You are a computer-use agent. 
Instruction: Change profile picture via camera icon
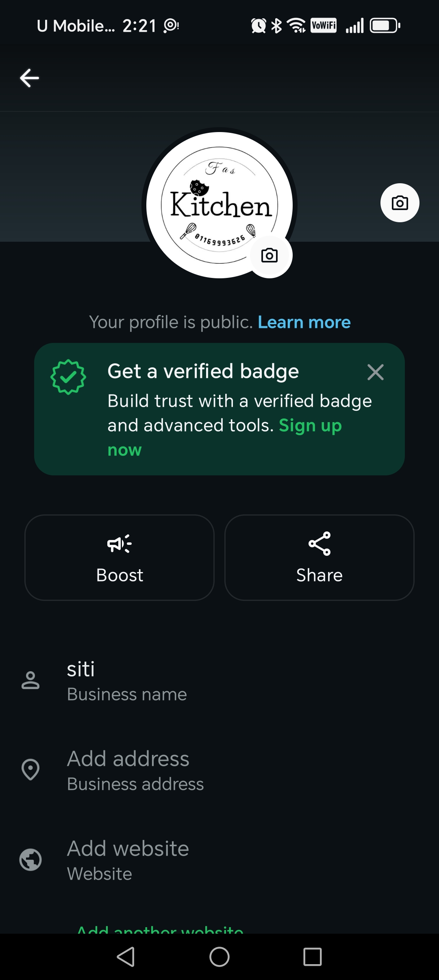[x=269, y=256]
